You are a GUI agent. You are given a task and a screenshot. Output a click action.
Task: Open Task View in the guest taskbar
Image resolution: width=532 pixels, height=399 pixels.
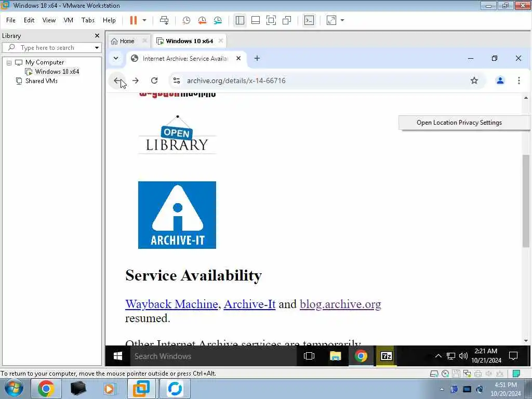click(309, 356)
